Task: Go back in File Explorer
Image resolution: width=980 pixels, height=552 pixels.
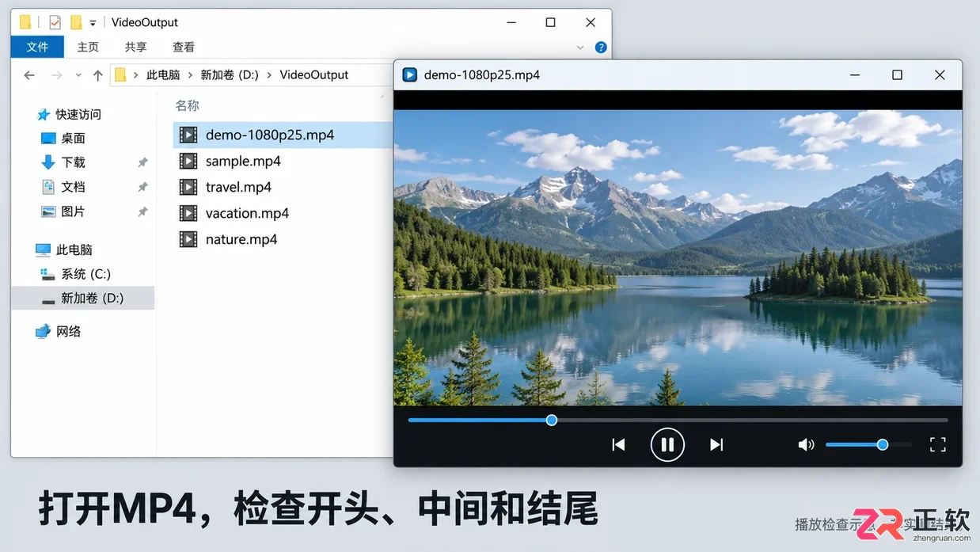Action: (29, 75)
